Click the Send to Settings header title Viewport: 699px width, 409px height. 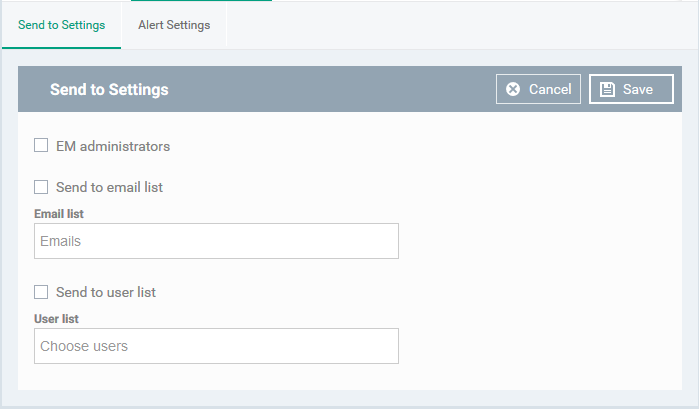pos(109,90)
